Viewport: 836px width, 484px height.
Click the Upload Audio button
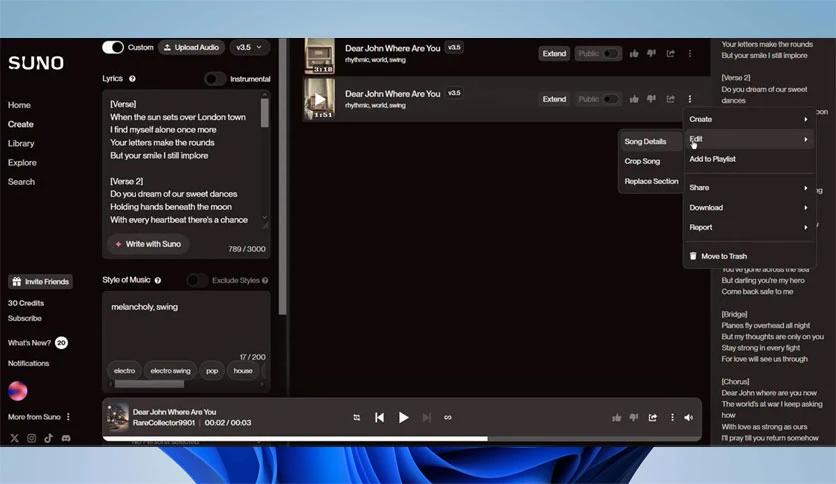[191, 47]
